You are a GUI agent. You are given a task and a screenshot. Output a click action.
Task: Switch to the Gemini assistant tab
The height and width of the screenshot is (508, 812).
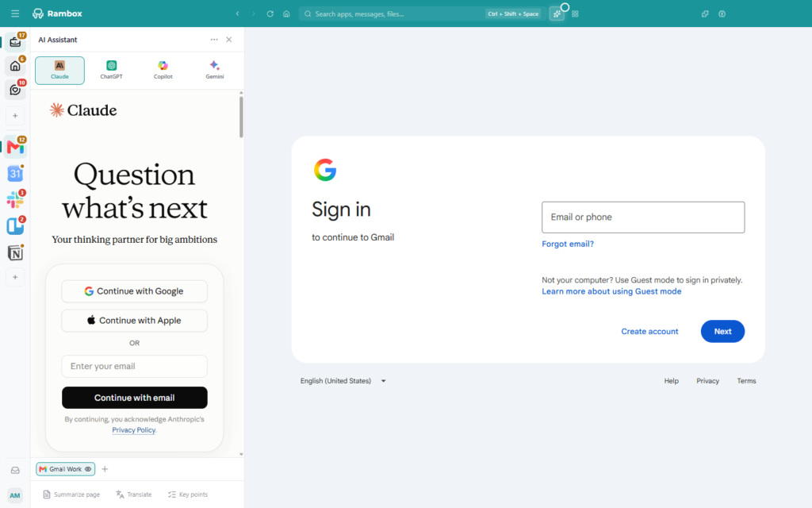click(x=214, y=70)
